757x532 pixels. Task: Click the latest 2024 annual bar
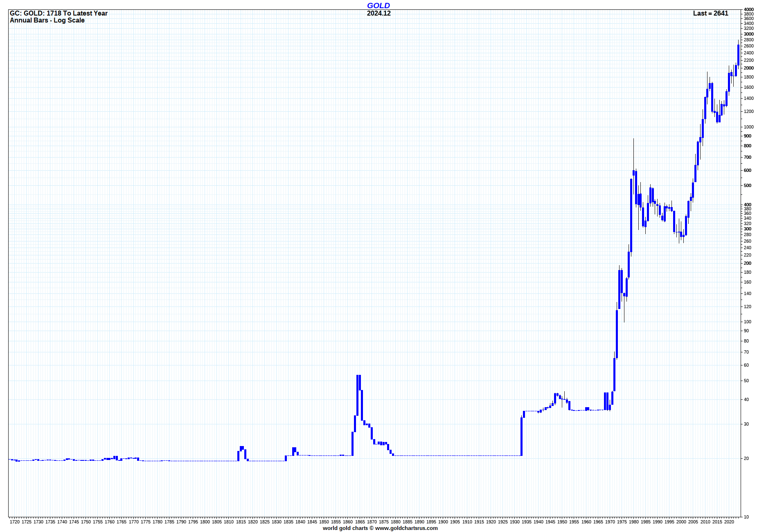coord(738,54)
